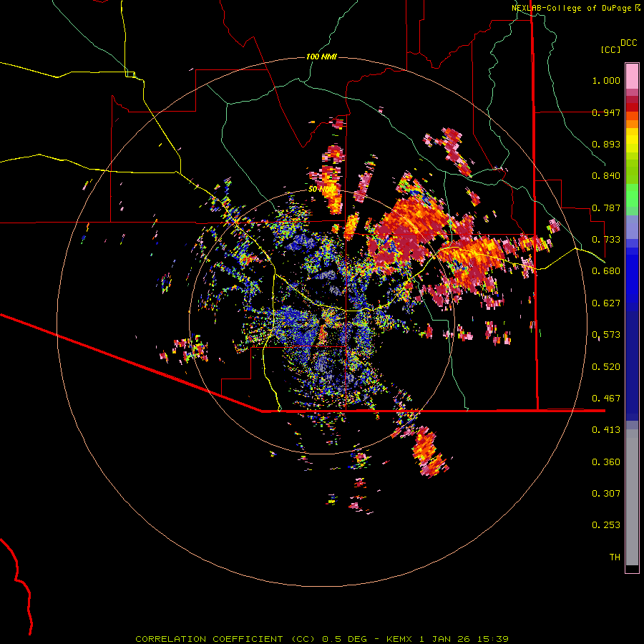Viewport: 644px width, 644px height.
Task: Click the 0.467 scale label
Action: (x=606, y=399)
